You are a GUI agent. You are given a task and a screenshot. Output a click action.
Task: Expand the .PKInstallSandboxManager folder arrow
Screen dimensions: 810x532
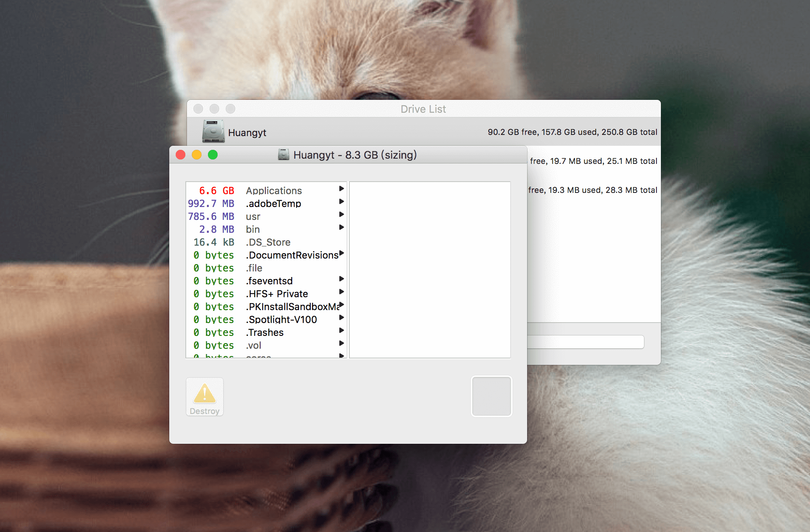(341, 304)
